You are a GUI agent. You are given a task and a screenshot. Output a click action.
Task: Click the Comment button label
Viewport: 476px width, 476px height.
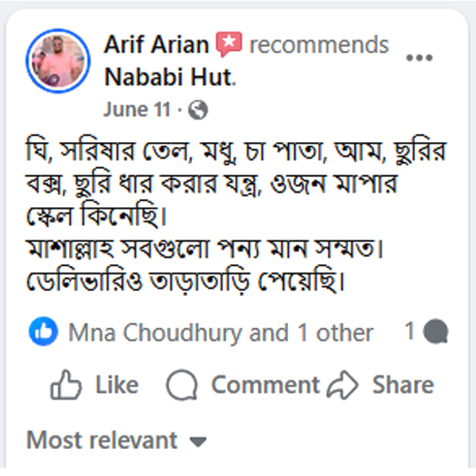265,386
